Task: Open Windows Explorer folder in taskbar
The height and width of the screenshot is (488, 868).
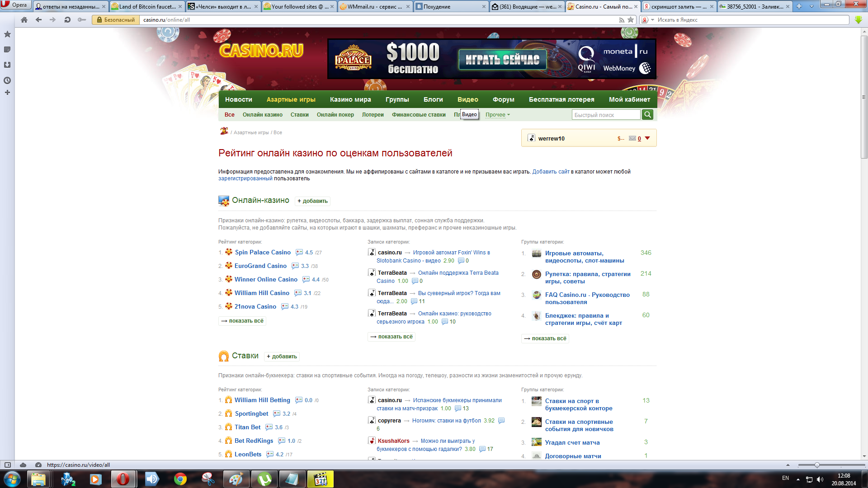Action: tap(38, 479)
